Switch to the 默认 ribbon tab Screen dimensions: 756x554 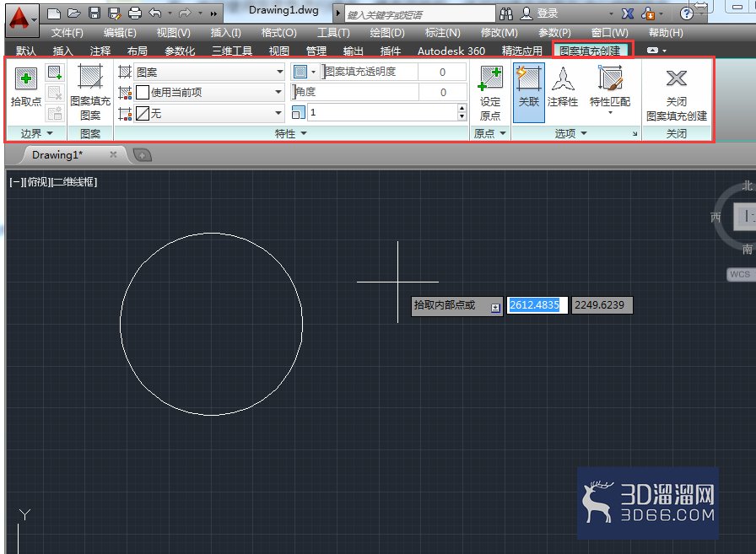(x=25, y=51)
